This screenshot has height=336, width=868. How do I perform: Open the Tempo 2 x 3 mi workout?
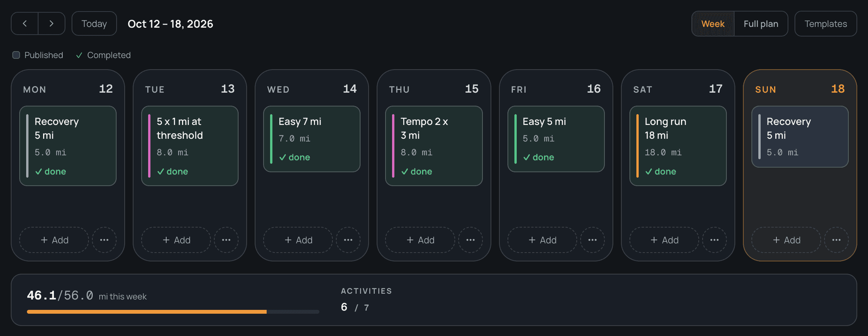coord(434,146)
